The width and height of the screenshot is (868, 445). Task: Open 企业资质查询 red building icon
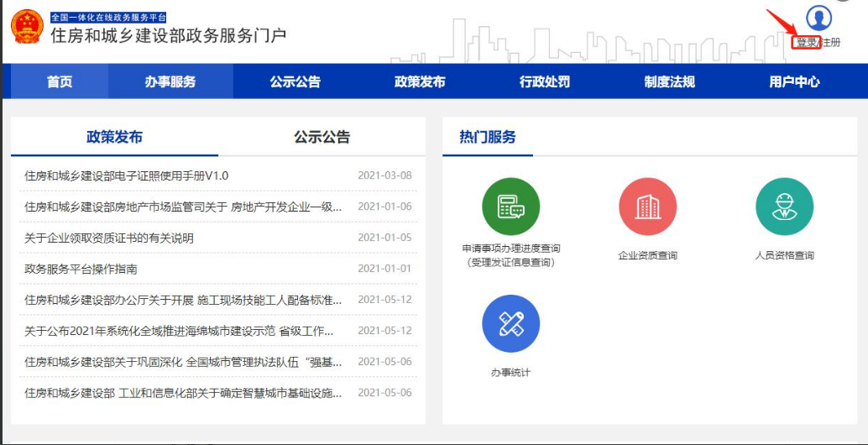647,207
